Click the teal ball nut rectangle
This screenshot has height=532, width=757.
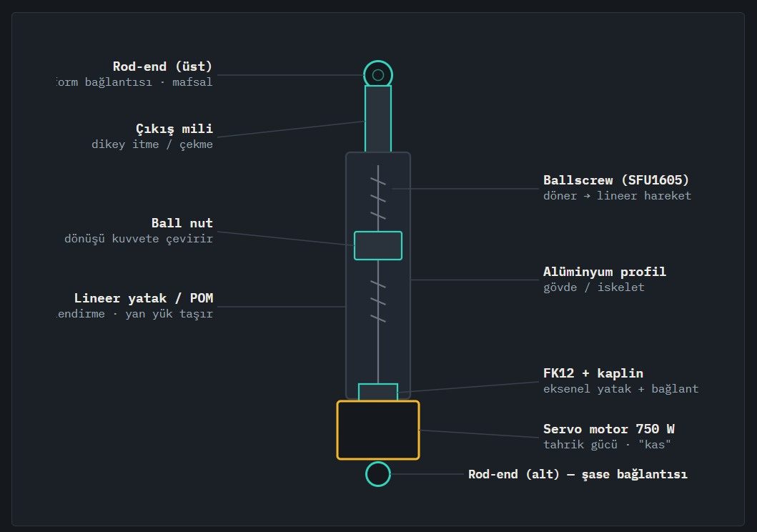[378, 246]
